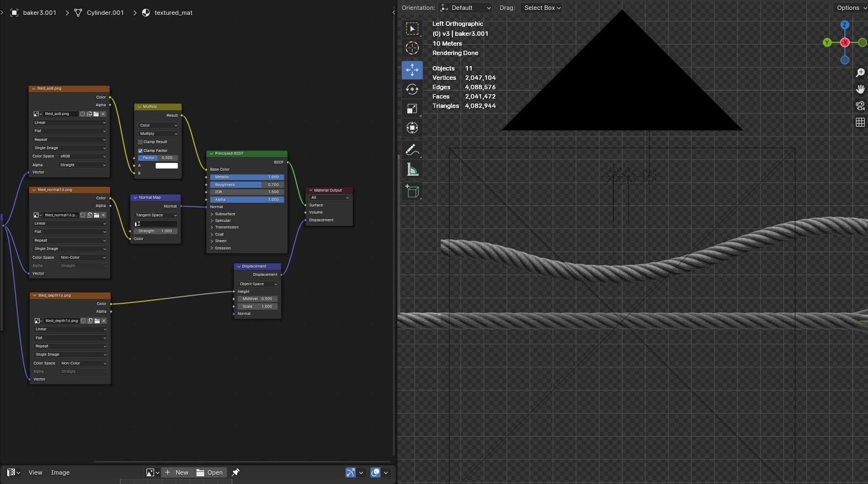Select the Rotate tool
The image size is (868, 484).
[x=412, y=89]
